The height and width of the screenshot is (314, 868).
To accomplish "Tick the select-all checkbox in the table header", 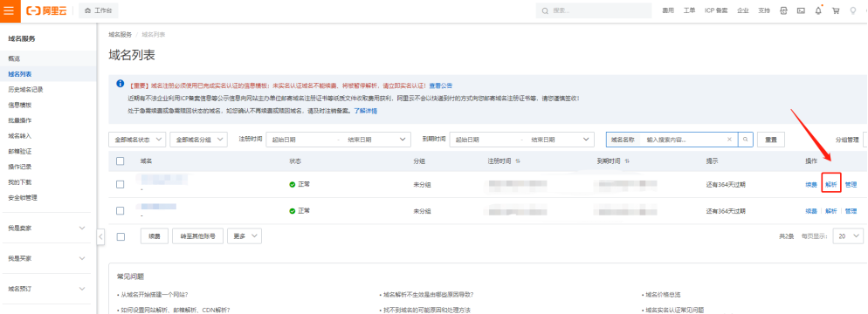I will click(x=121, y=160).
